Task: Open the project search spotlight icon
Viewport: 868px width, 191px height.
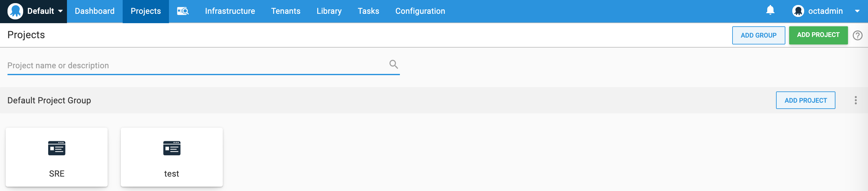Action: [x=183, y=11]
